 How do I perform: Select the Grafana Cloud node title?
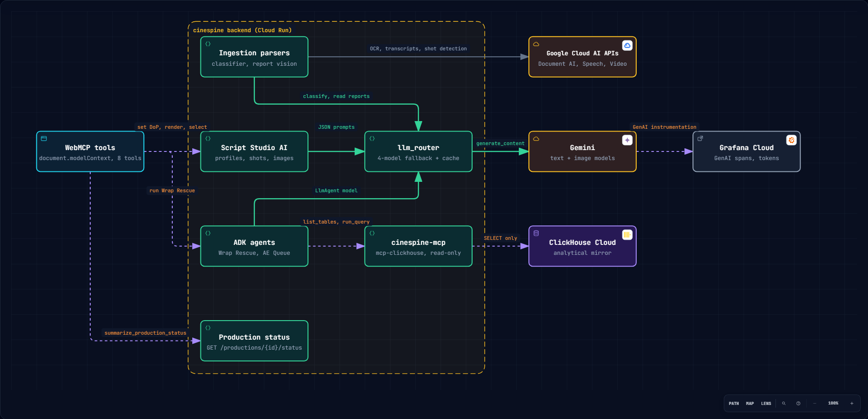pos(746,148)
